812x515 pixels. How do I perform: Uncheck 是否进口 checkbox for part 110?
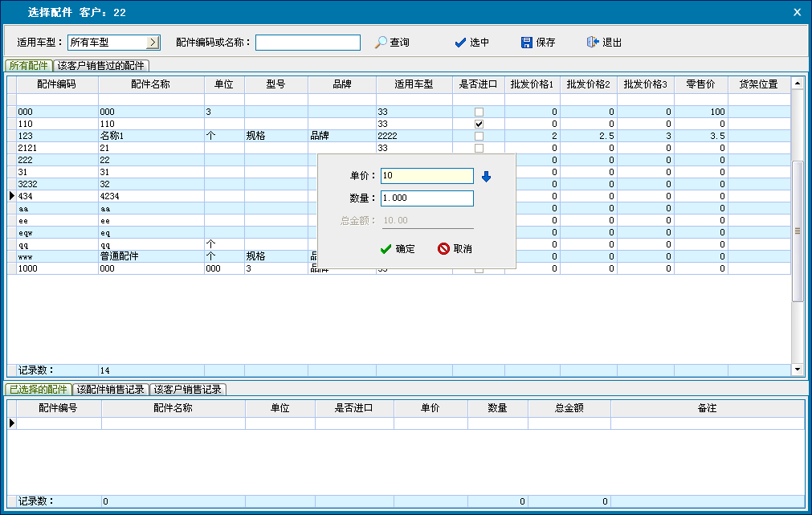(x=479, y=125)
